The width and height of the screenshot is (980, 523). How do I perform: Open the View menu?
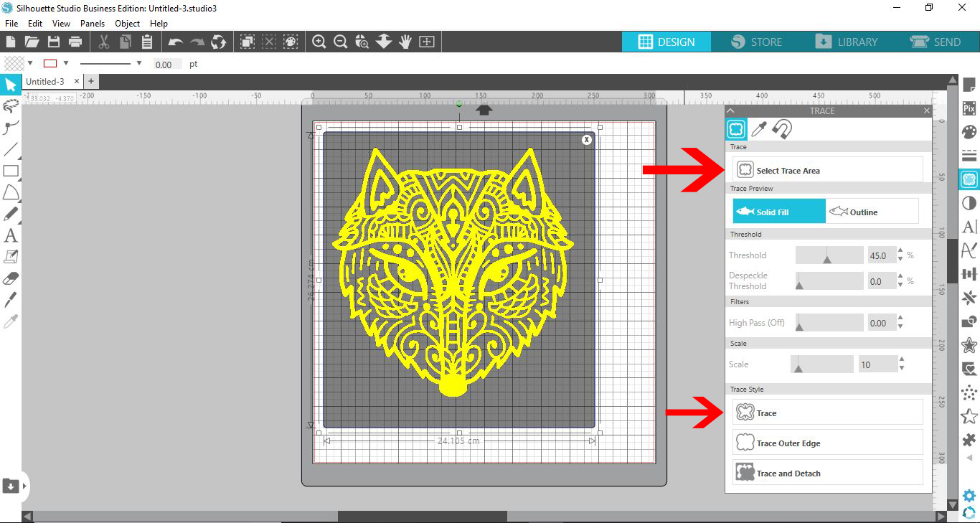(61, 24)
